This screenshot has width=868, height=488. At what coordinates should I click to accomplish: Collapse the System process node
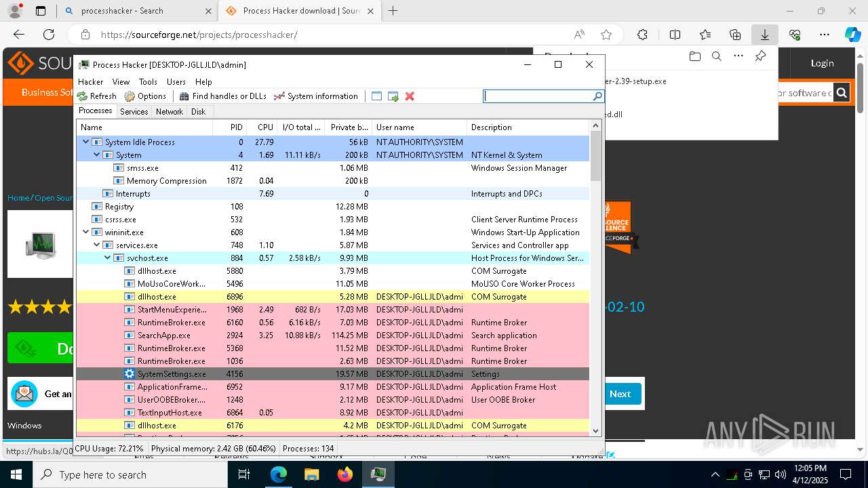[x=96, y=155]
